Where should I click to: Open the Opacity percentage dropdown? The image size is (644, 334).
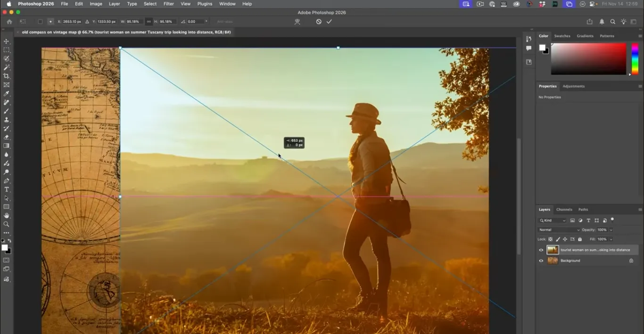click(x=611, y=230)
